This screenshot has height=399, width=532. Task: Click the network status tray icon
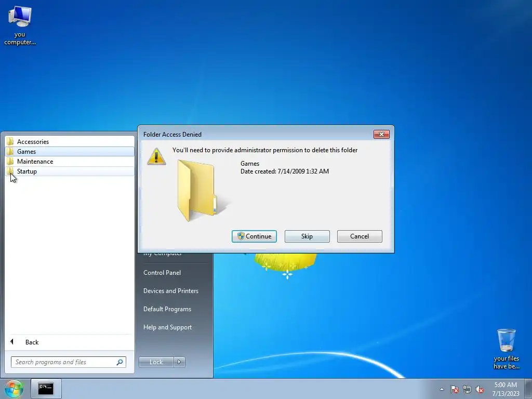pyautogui.click(x=467, y=389)
